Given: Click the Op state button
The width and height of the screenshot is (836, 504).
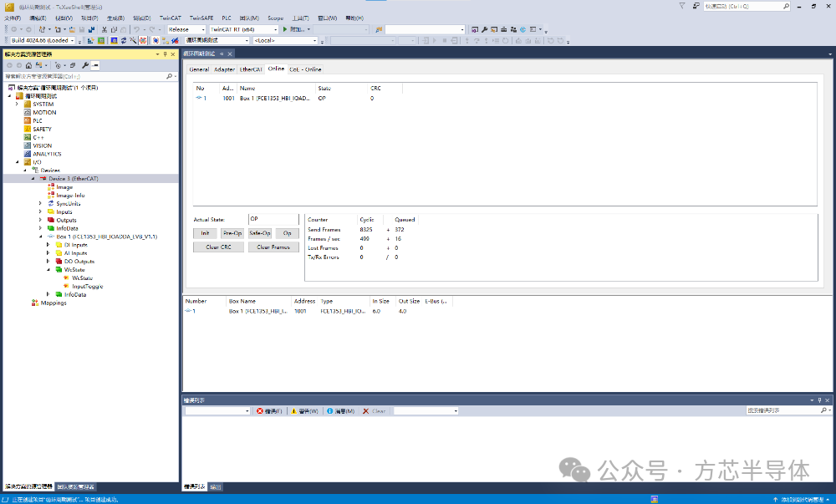Looking at the screenshot, I should coord(288,233).
